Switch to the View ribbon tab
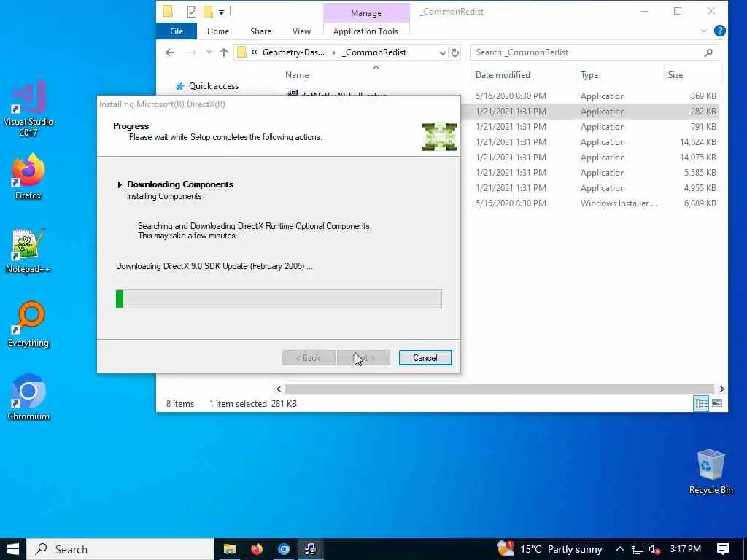Image resolution: width=747 pixels, height=560 pixels. tap(301, 31)
